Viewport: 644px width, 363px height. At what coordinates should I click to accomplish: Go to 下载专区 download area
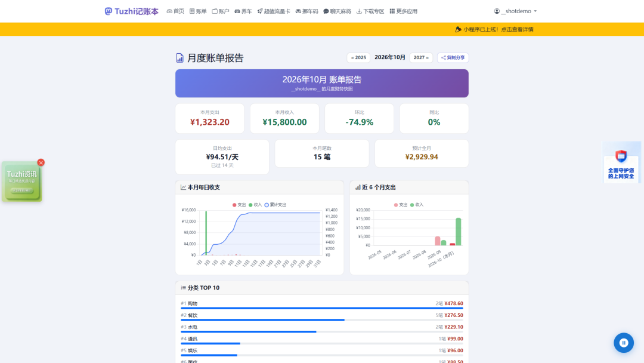(370, 11)
